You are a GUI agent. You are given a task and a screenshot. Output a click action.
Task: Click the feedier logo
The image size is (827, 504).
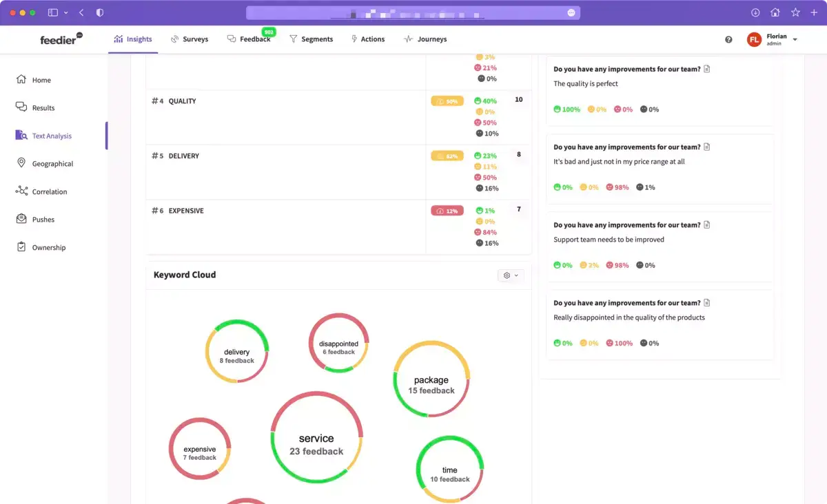coord(61,39)
